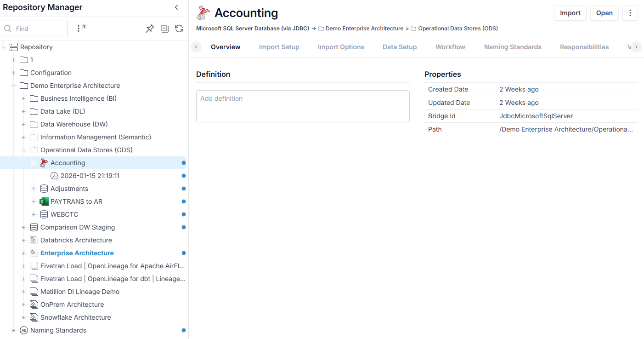
Task: Click the refresh icon in Repository Manager
Action: [x=179, y=29]
